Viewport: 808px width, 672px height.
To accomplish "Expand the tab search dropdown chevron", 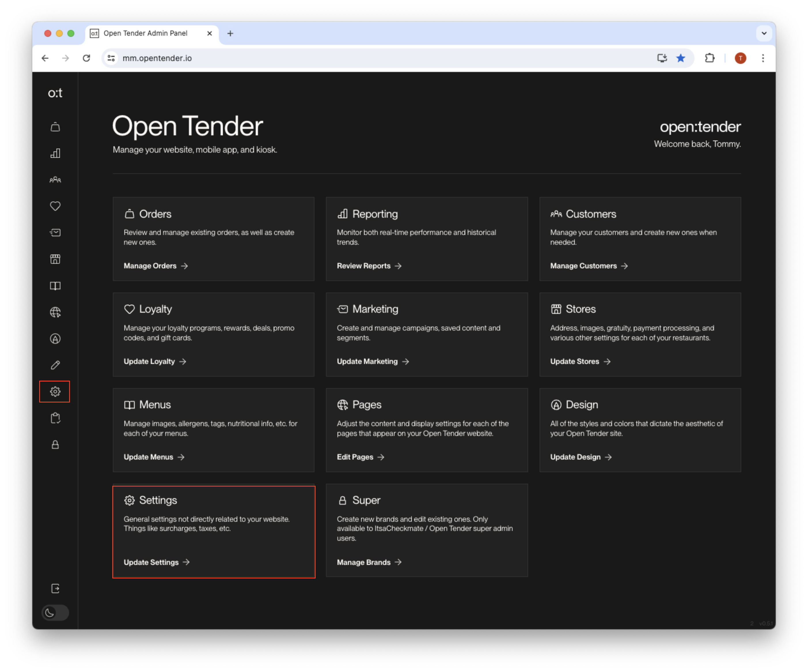I will pos(764,33).
